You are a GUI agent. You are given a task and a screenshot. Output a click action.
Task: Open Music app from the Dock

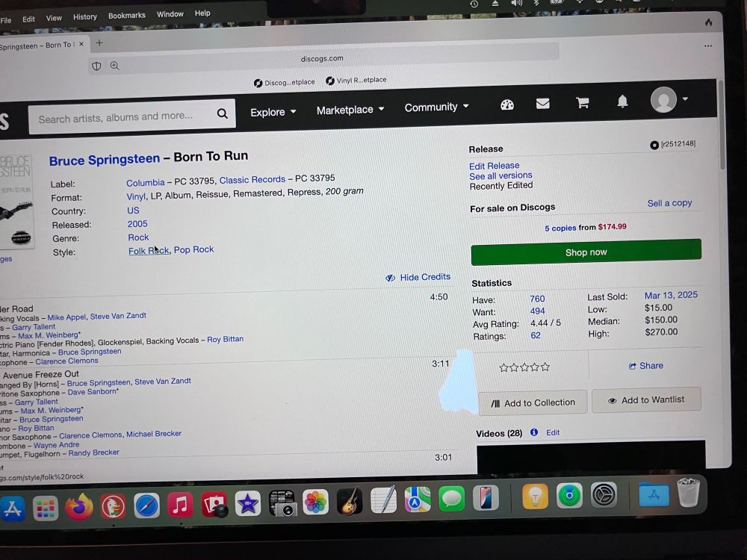(180, 505)
